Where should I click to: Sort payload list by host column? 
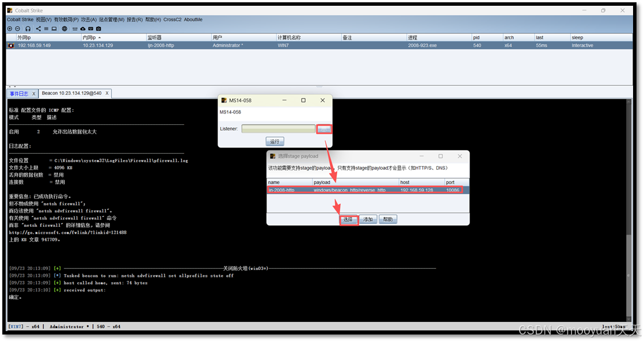click(422, 182)
